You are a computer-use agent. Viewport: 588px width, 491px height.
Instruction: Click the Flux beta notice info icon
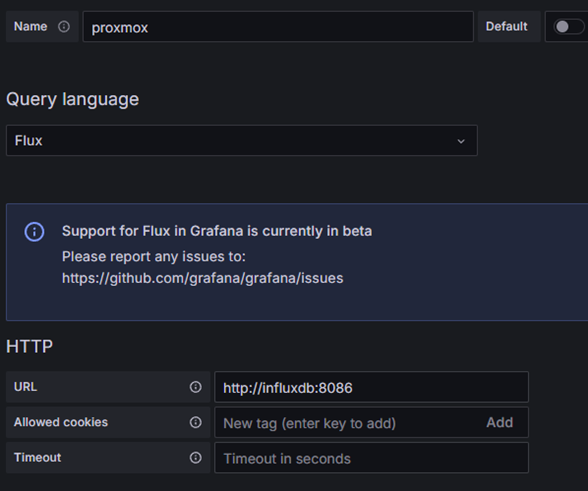coord(34,231)
